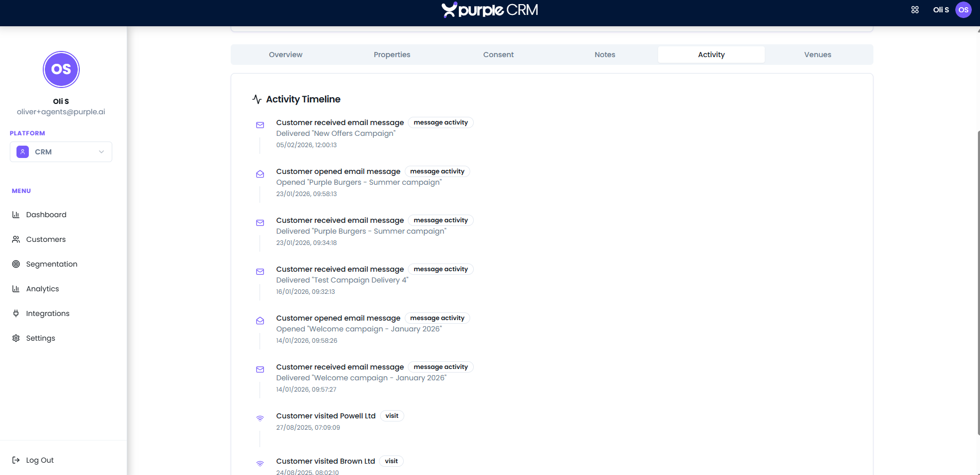Click the Activity Timeline heading
Screen dimensions: 980x475
click(x=303, y=99)
